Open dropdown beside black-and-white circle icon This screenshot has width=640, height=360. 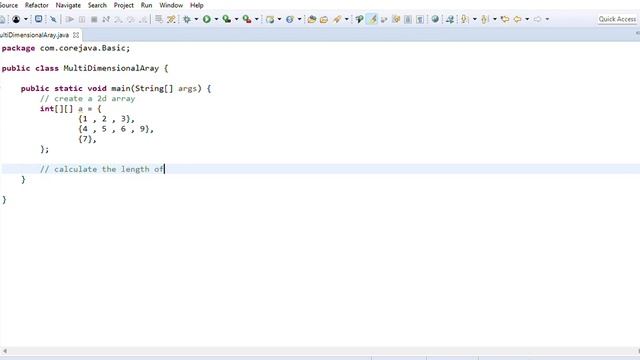pyautogui.click(x=26, y=19)
